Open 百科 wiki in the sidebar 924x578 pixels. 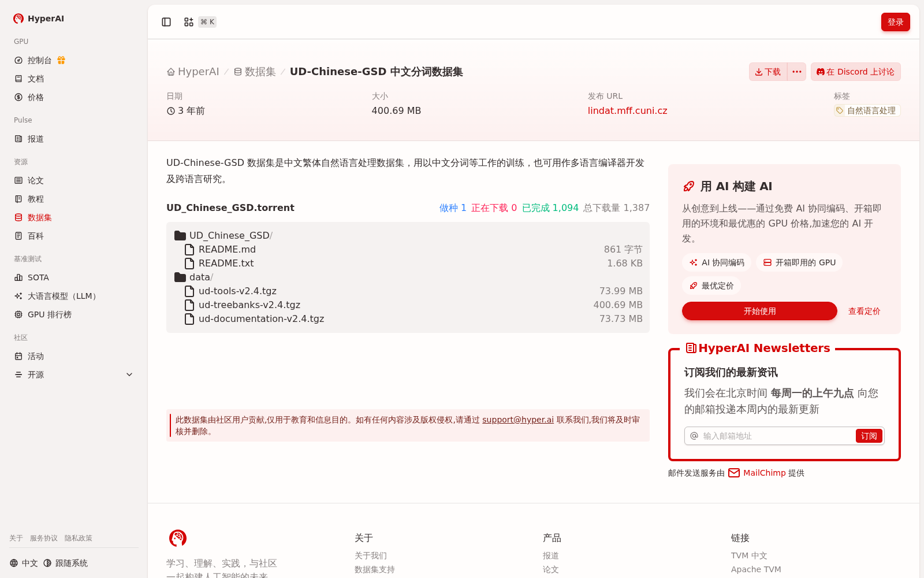pyautogui.click(x=74, y=236)
